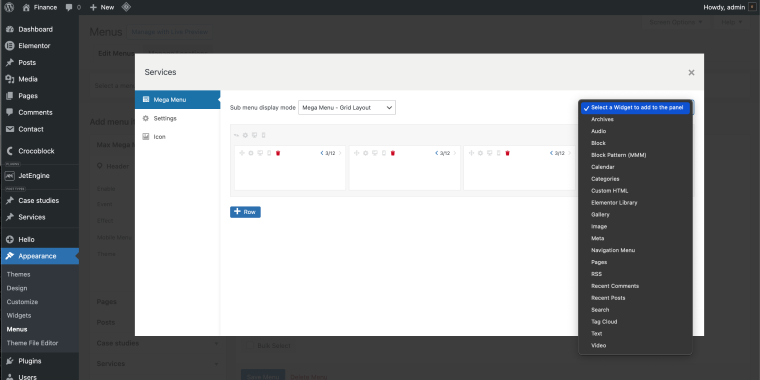
Task: Click the third column move handle
Action: point(471,153)
